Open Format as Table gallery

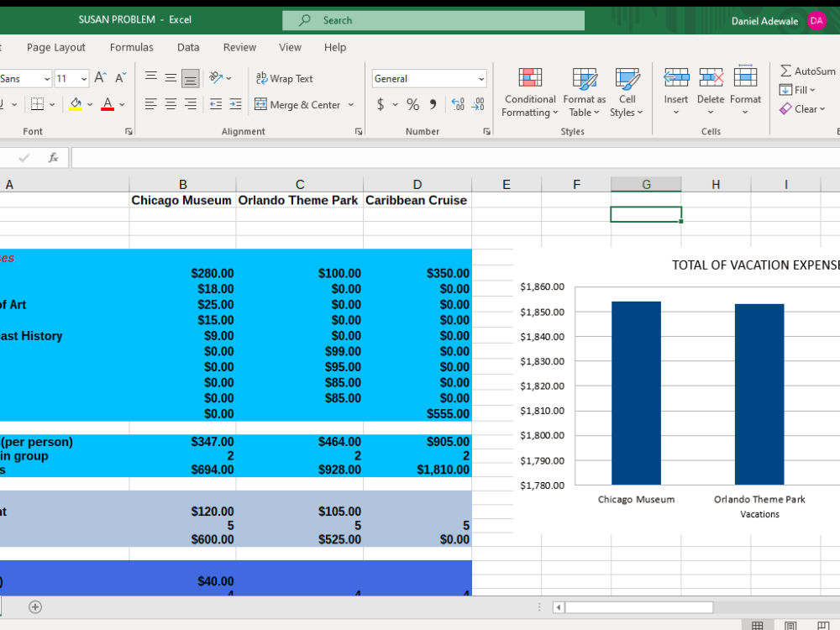[x=585, y=92]
